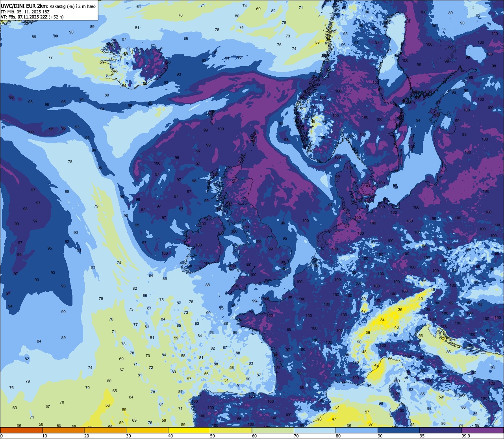
Task: Click the 0–10 dark orange legend segment
Action: [21, 430]
